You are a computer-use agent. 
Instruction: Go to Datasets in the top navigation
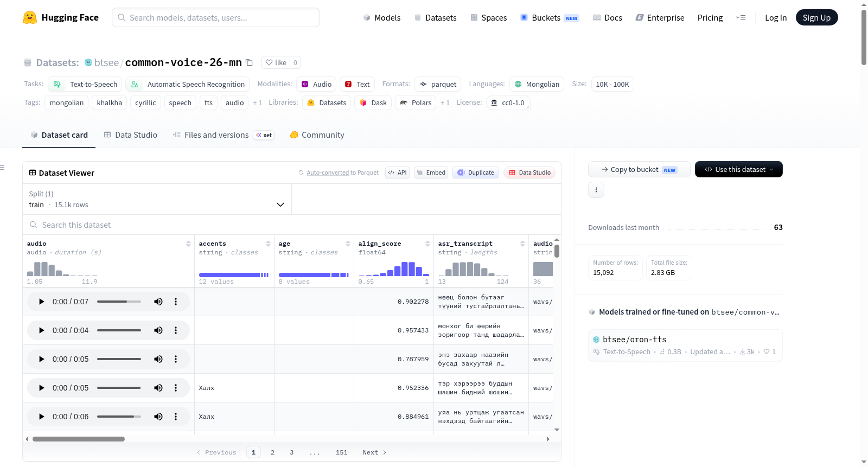click(435, 17)
